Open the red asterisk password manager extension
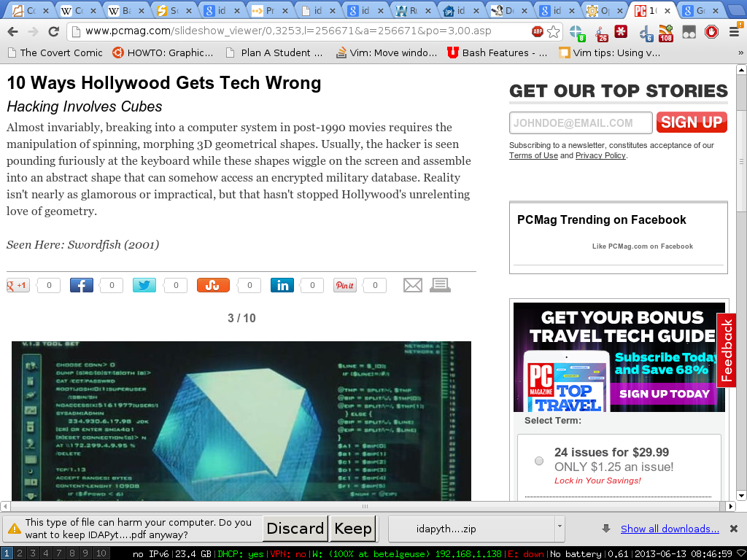 621,31
